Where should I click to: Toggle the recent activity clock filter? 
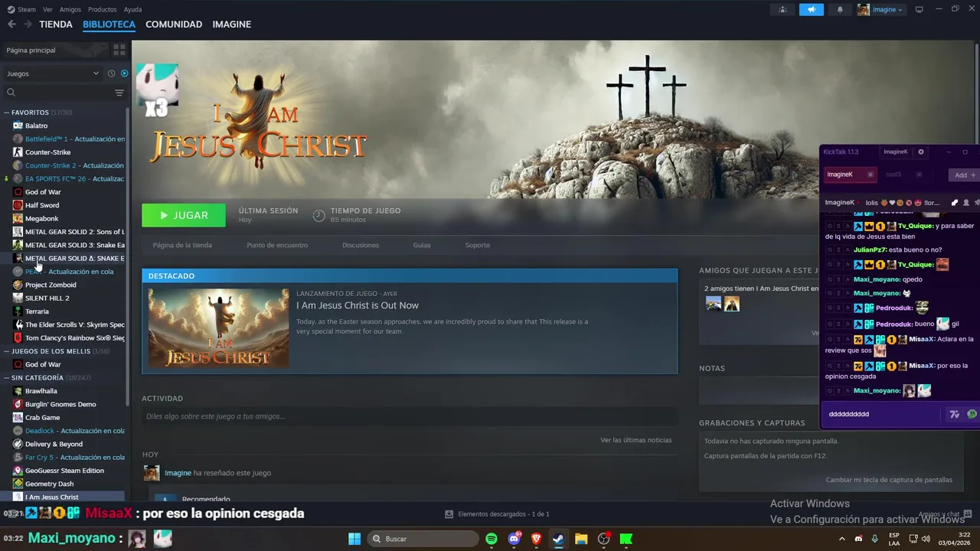[112, 73]
